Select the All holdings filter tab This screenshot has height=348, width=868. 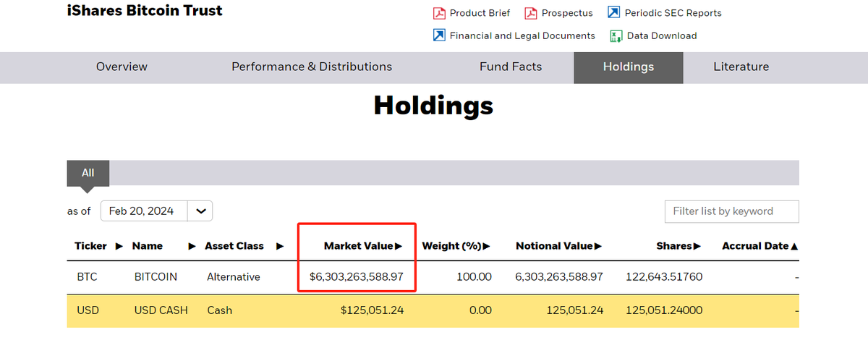pos(88,173)
